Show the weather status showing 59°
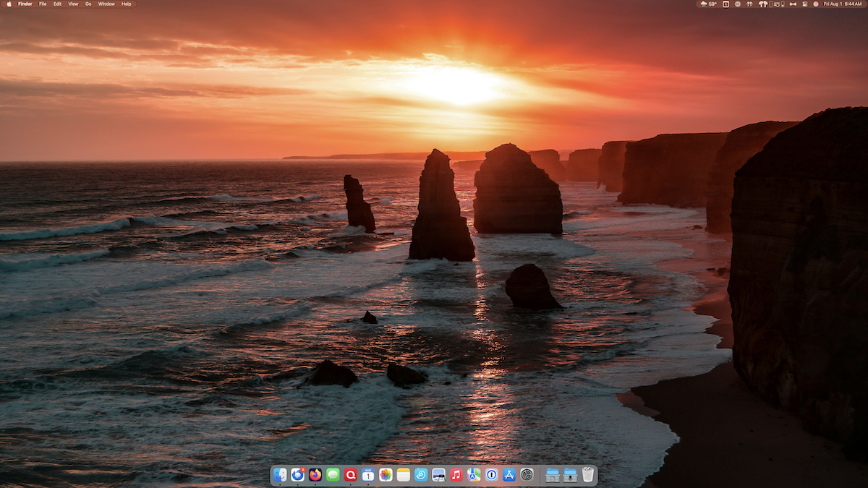Viewport: 868px width, 488px height. pos(708,4)
